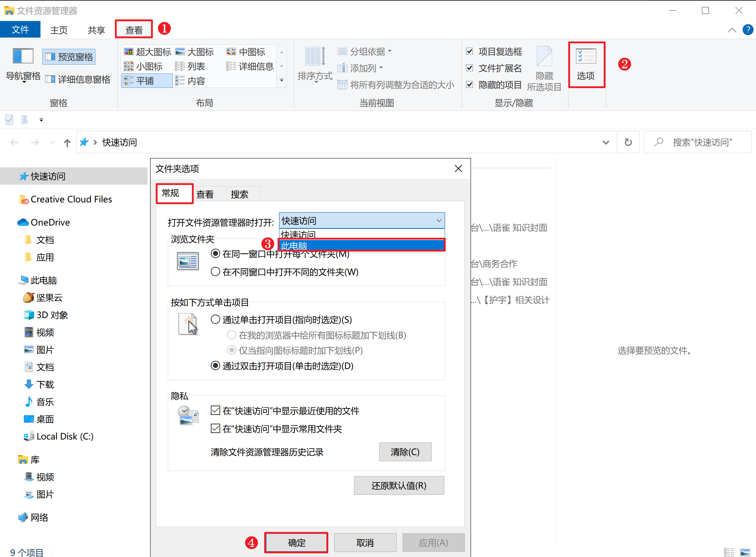Select open folders in different windows (W) radio
Viewport: 756px width, 557px height.
pyautogui.click(x=215, y=271)
